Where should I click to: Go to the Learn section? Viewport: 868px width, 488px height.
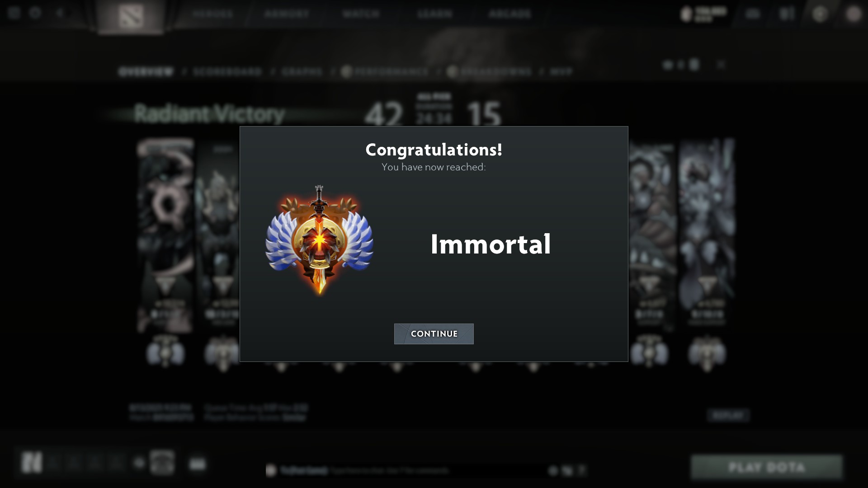tap(434, 14)
